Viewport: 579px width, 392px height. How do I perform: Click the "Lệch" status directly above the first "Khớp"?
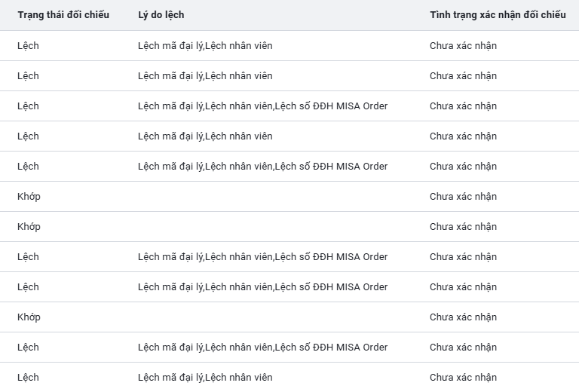28,166
